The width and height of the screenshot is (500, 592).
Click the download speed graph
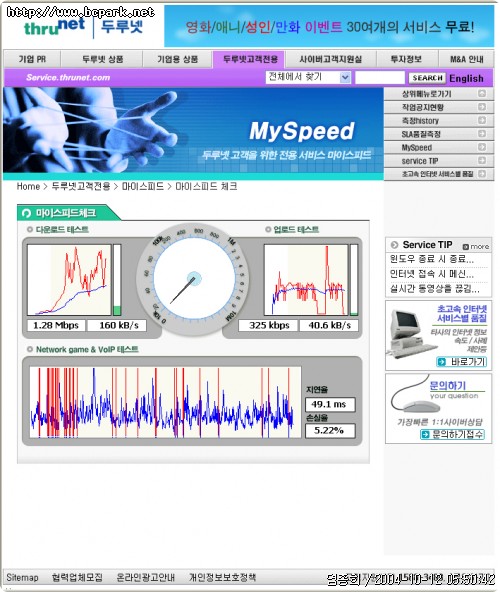pos(69,280)
